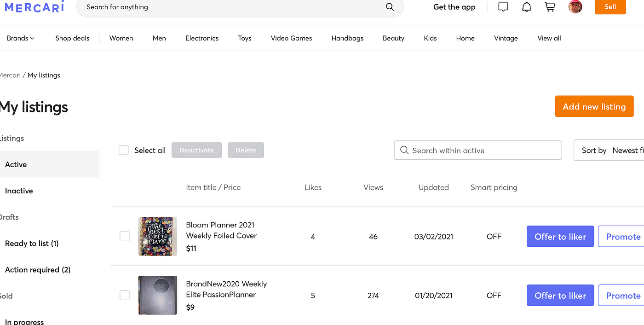
Task: Open BrandNew2020 PassionPlanner thumbnail image
Action: pyautogui.click(x=158, y=295)
